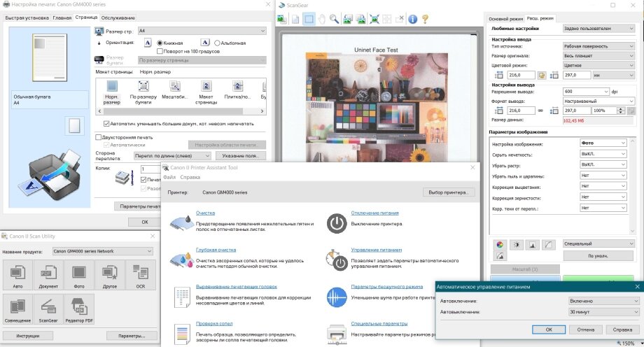Open 'Справка' menu in Printer Assistant Tool
The image size is (644, 347).
tap(190, 178)
